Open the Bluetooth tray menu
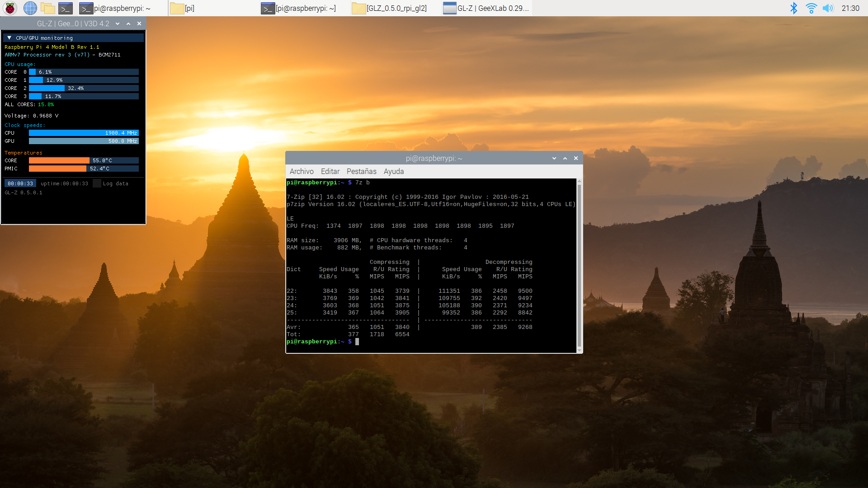This screenshot has height=488, width=868. pyautogui.click(x=793, y=8)
